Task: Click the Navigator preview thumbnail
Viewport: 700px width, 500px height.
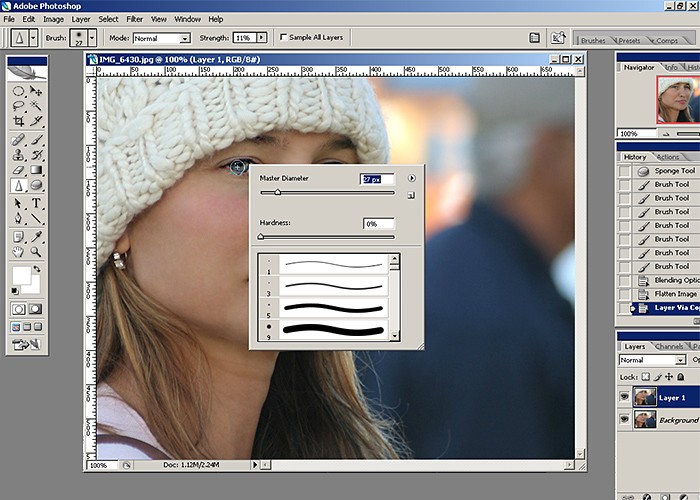Action: (678, 100)
